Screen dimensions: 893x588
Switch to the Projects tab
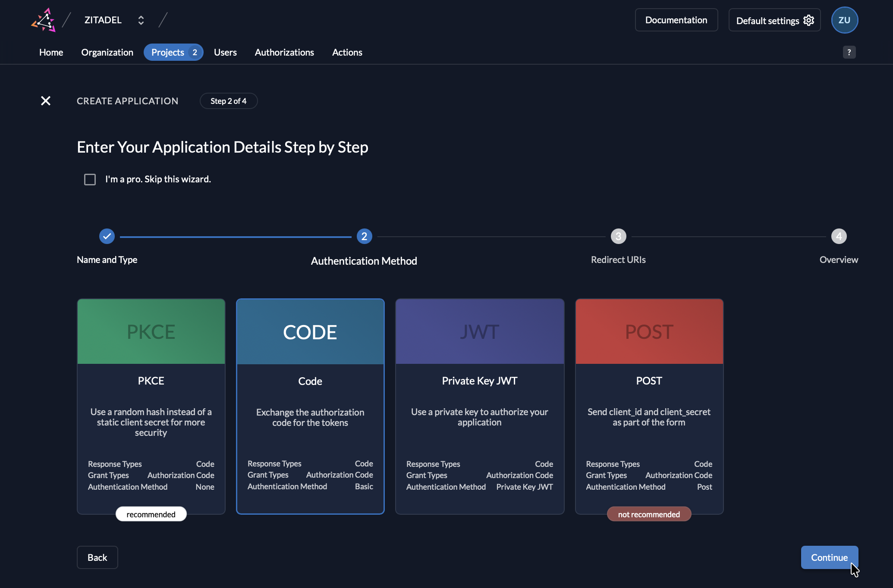pyautogui.click(x=168, y=52)
